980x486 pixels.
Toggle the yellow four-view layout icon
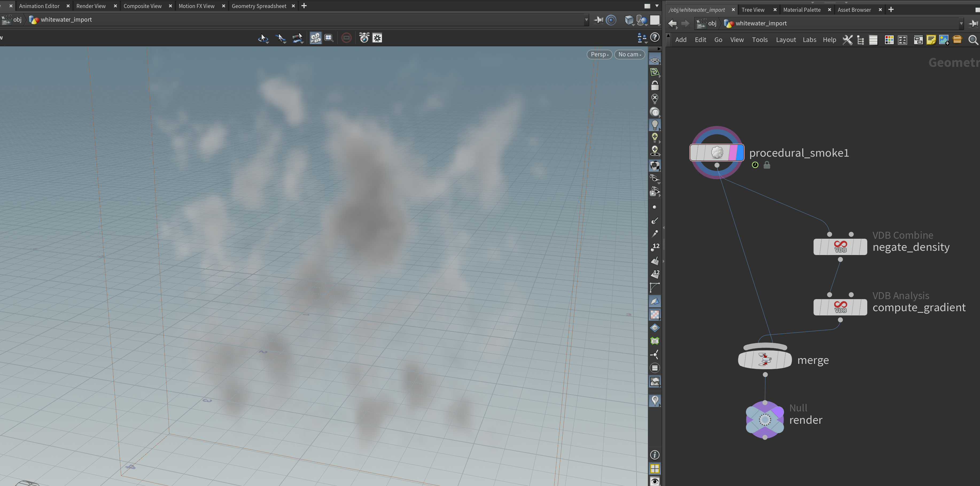coord(654,468)
